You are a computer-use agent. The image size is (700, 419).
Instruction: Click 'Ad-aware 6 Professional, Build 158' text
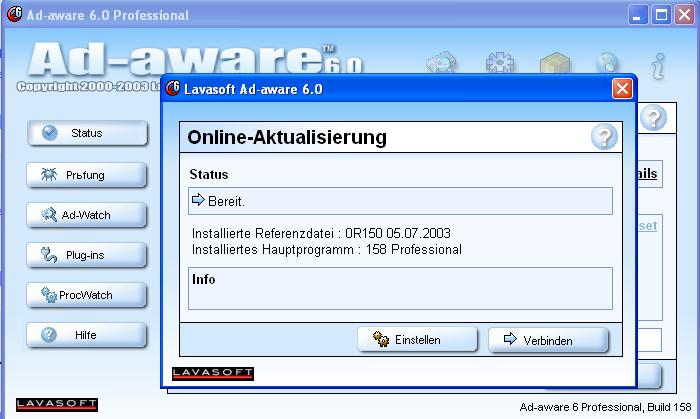tap(605, 407)
